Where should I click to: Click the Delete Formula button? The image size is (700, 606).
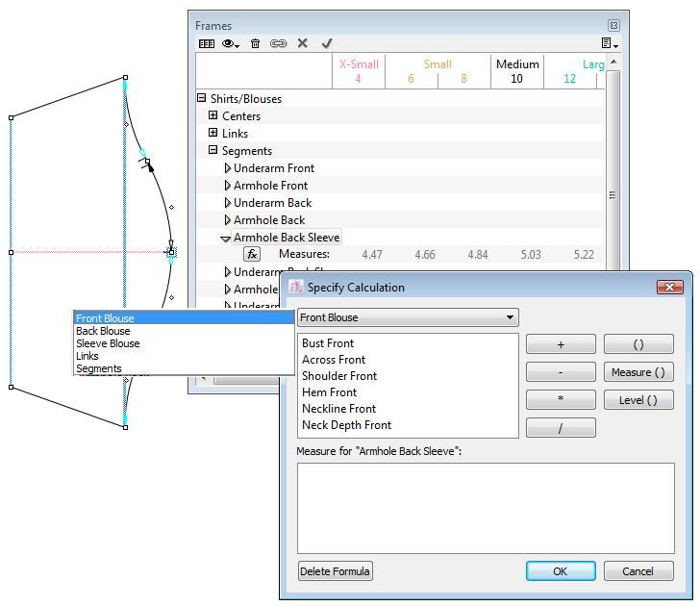(x=336, y=571)
